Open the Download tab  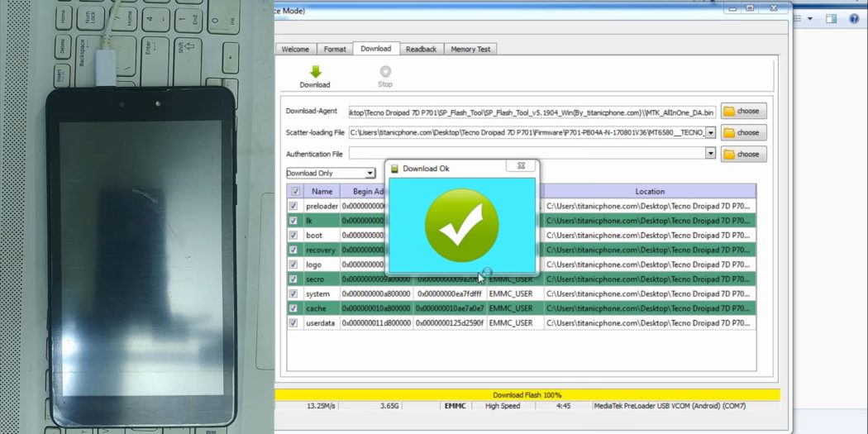(376, 49)
